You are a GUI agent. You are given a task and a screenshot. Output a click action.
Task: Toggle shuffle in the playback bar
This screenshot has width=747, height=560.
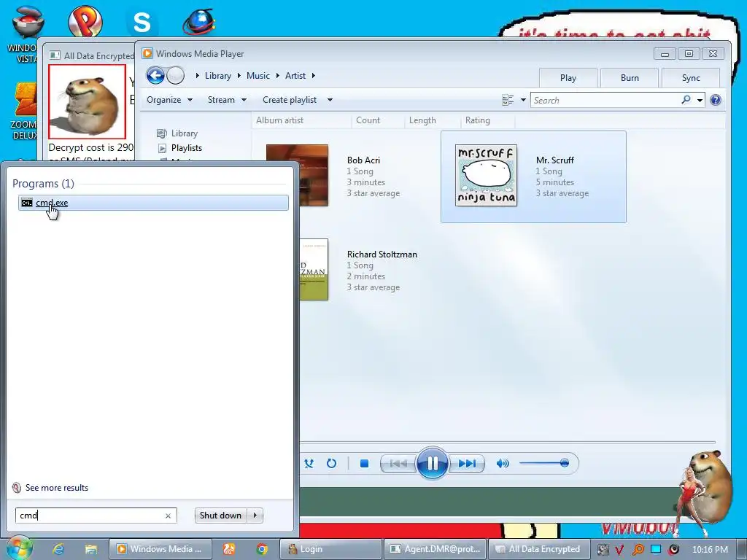click(x=309, y=463)
